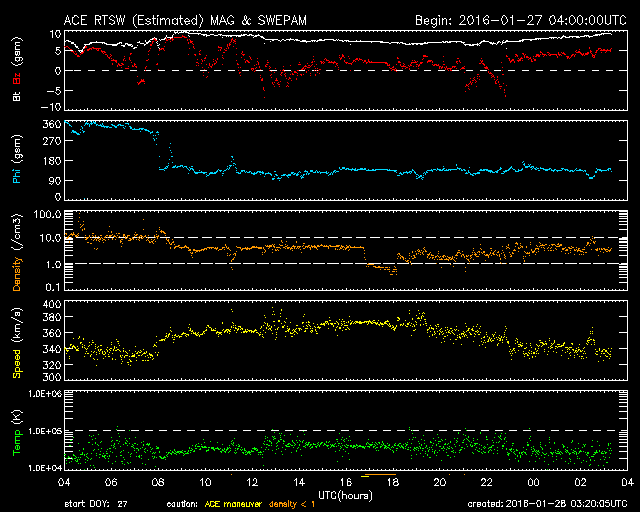Click the plot title 'ACE RTSW (Estimated) MAG & SWEPAM'

click(x=185, y=20)
